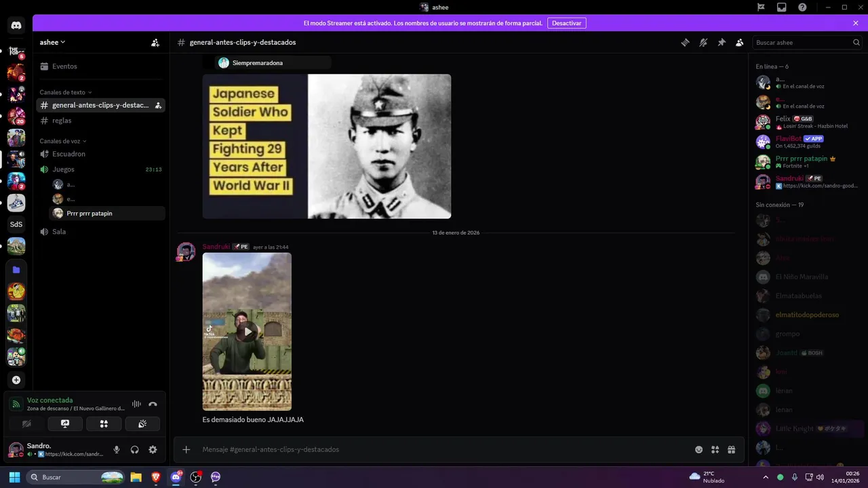Show hidden system tray icons chevron
The width and height of the screenshot is (868, 488).
point(766,477)
